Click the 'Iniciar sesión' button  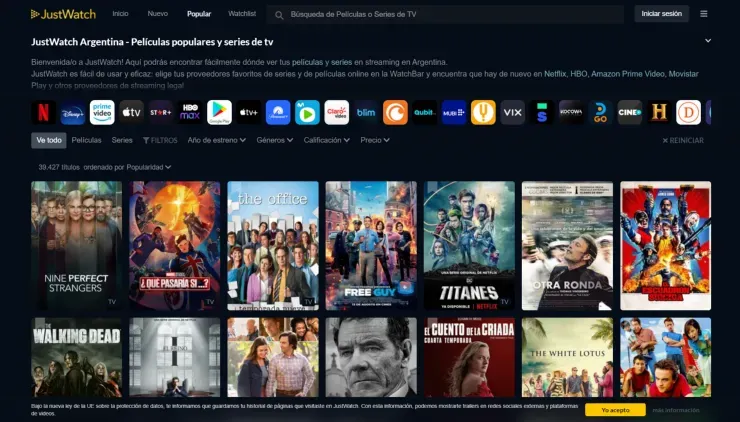click(x=661, y=14)
